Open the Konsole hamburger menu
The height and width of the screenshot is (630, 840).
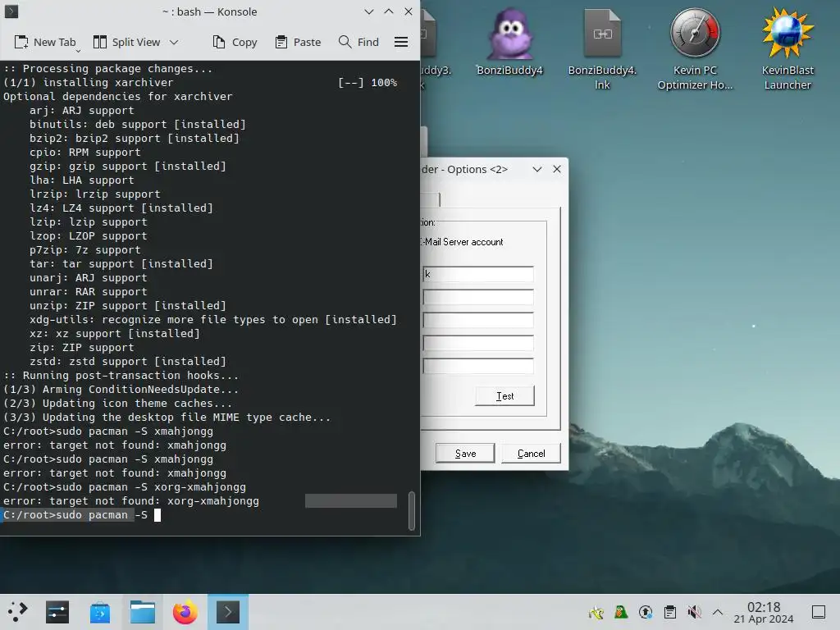tap(401, 42)
